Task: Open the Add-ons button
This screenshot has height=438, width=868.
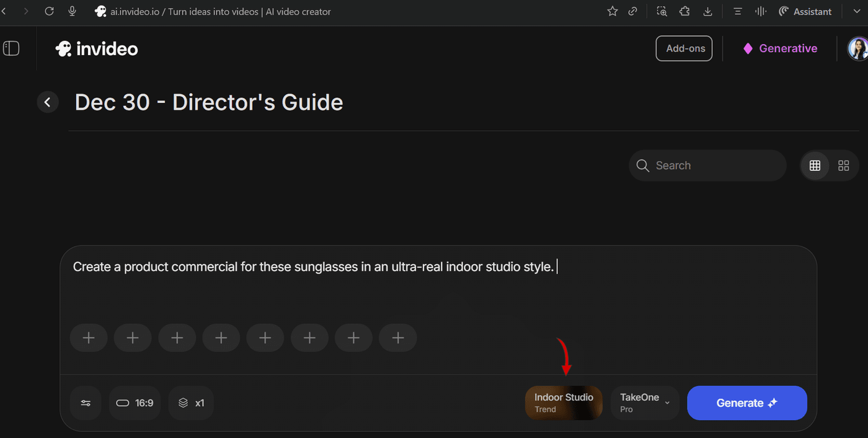Action: (x=684, y=48)
